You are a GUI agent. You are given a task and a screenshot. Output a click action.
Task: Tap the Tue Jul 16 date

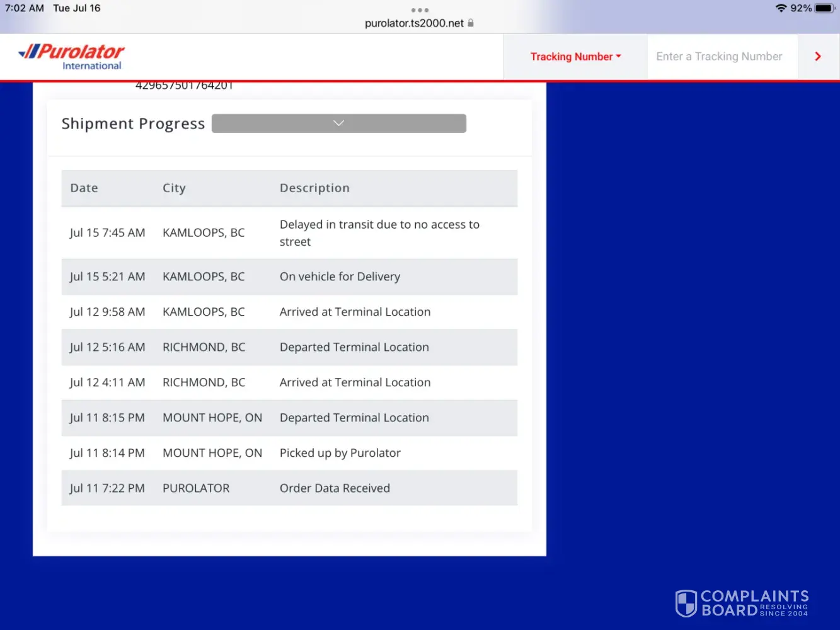77,8
